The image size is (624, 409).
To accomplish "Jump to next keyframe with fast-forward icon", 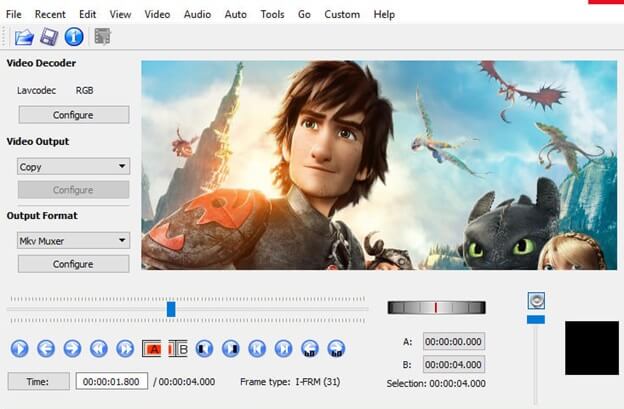I will [125, 349].
